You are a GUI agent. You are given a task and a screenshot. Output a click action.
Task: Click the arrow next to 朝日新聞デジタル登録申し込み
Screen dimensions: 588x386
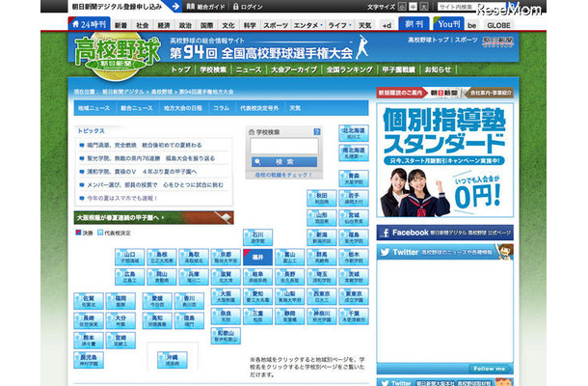(175, 7)
